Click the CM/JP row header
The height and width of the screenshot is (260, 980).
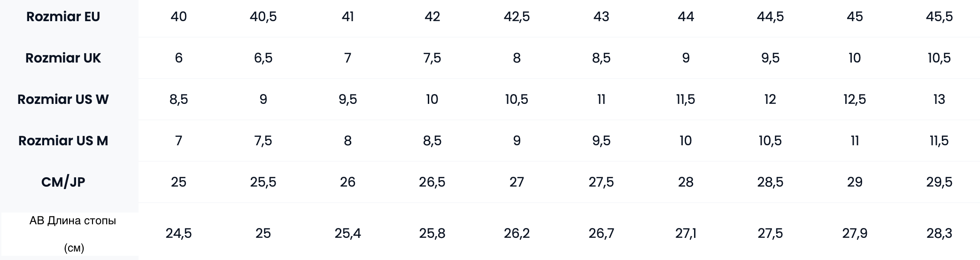[x=63, y=182]
